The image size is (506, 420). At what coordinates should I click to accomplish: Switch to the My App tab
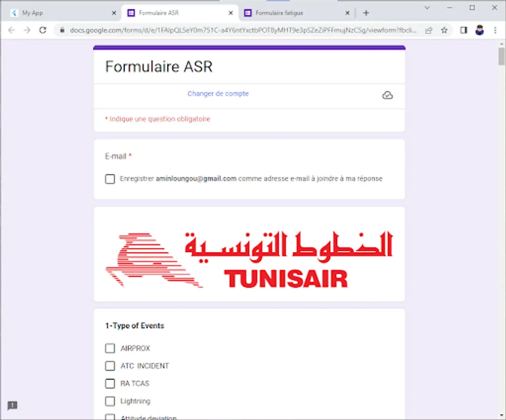tap(62, 13)
